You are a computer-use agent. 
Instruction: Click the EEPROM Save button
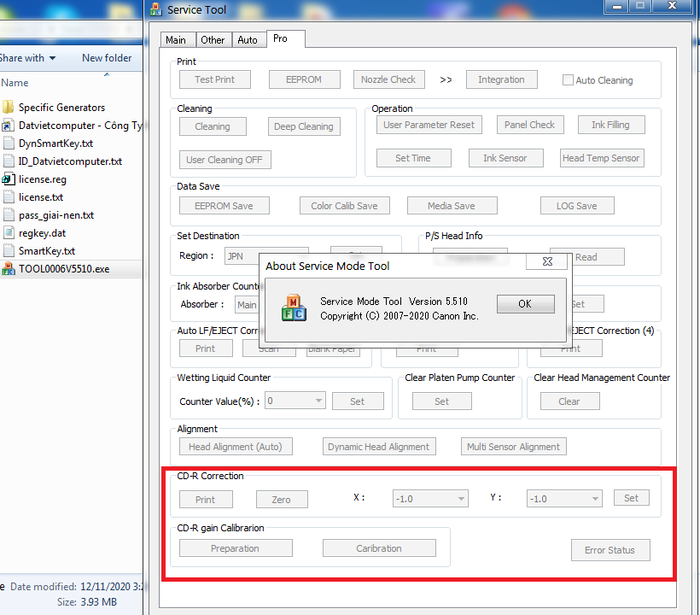point(225,206)
